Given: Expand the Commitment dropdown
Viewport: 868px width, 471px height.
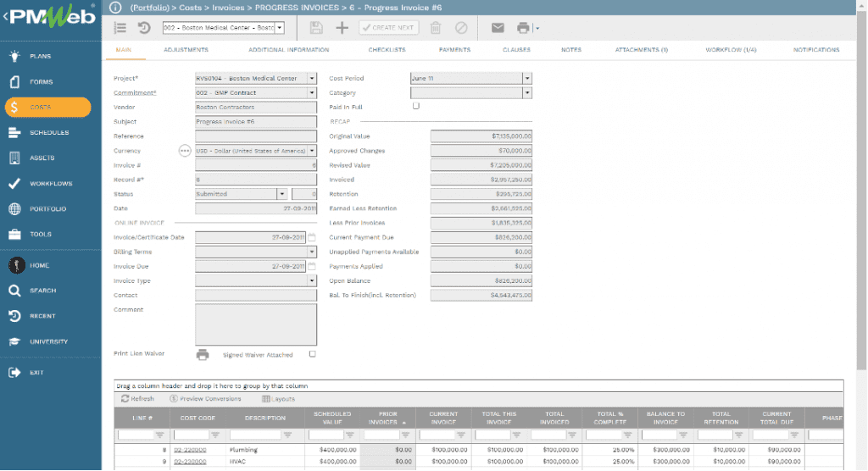Looking at the screenshot, I should (312, 93).
